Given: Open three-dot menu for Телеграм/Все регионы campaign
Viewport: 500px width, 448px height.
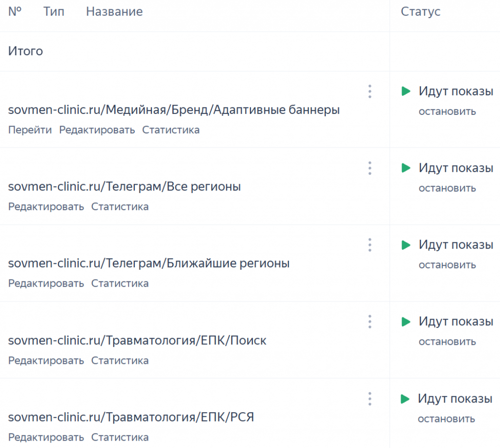Looking at the screenshot, I should point(370,168).
